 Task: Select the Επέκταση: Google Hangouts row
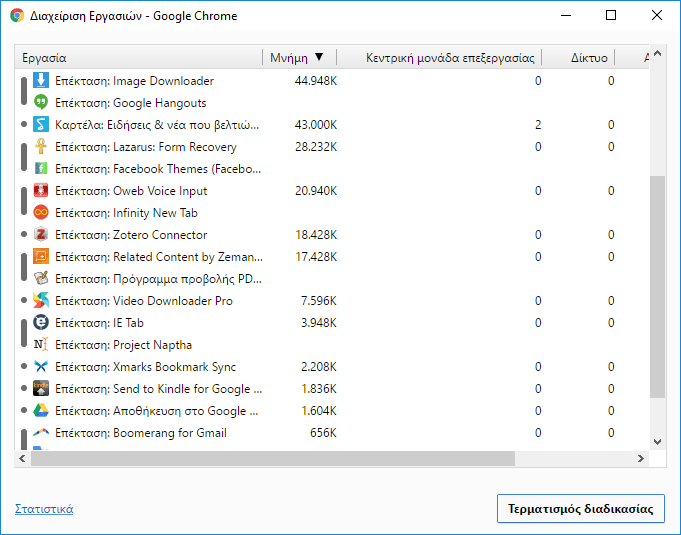tap(332, 102)
